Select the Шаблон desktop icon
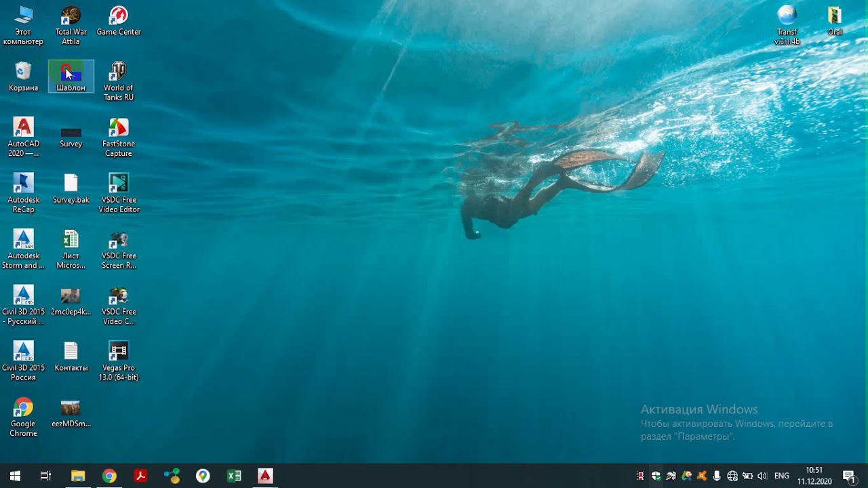 71,77
